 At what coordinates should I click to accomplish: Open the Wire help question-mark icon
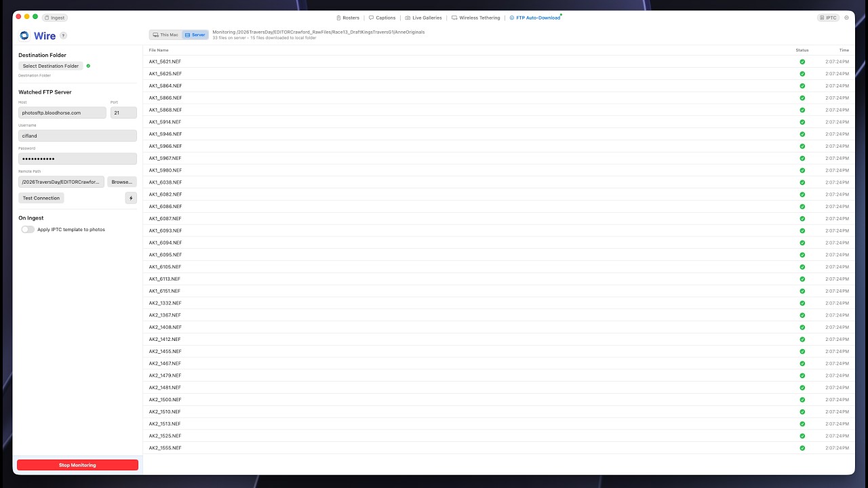pos(63,35)
